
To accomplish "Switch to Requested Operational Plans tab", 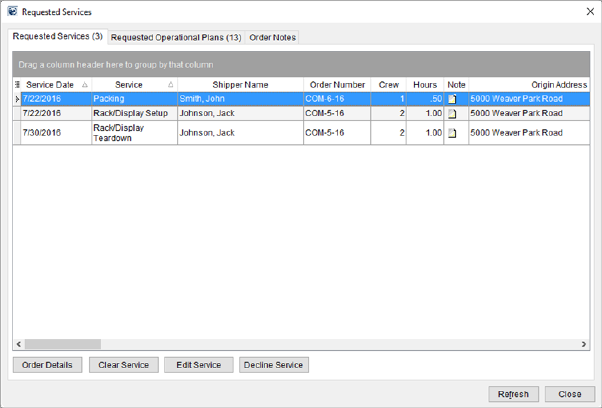I will (176, 37).
